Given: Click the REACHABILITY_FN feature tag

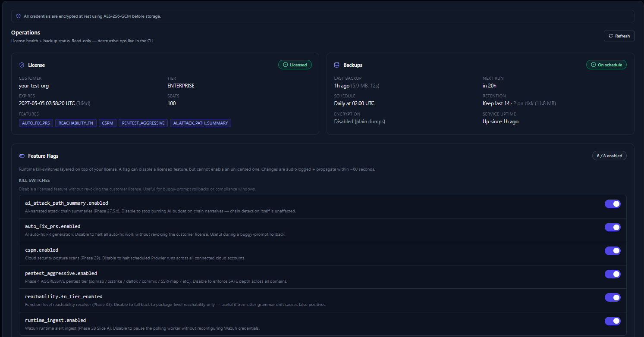Looking at the screenshot, I should (75, 123).
